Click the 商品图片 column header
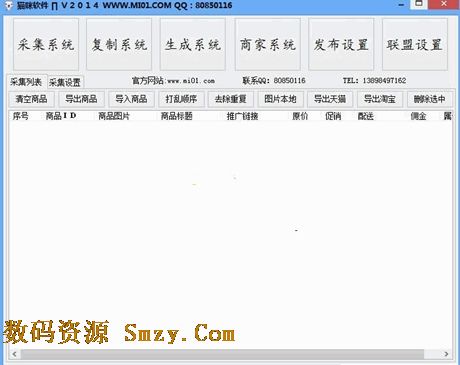The image size is (460, 365). pos(114,116)
